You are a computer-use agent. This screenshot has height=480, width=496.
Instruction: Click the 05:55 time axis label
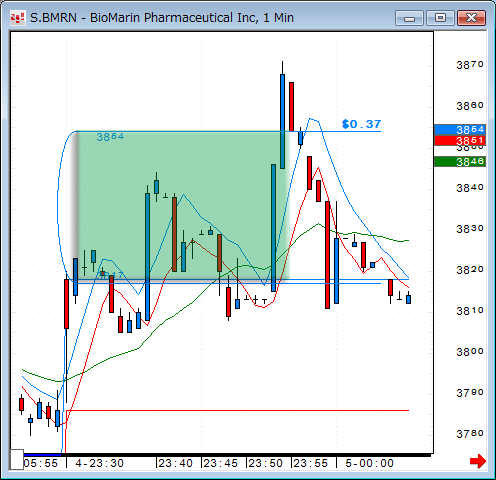[x=41, y=463]
